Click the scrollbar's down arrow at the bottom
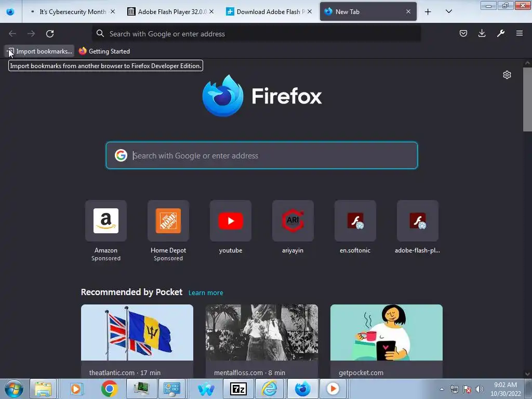The width and height of the screenshot is (532, 399). tap(527, 374)
